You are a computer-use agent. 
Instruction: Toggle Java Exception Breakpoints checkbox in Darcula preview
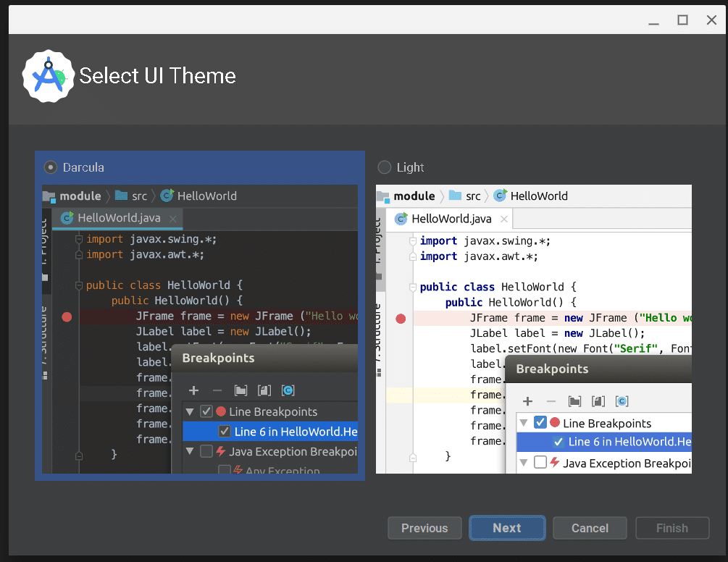206,451
